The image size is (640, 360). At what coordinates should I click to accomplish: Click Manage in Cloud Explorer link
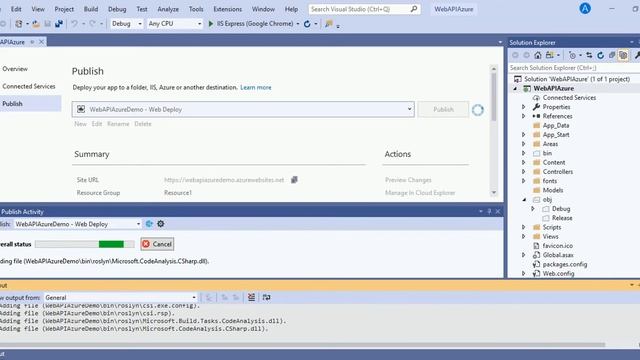(x=420, y=193)
